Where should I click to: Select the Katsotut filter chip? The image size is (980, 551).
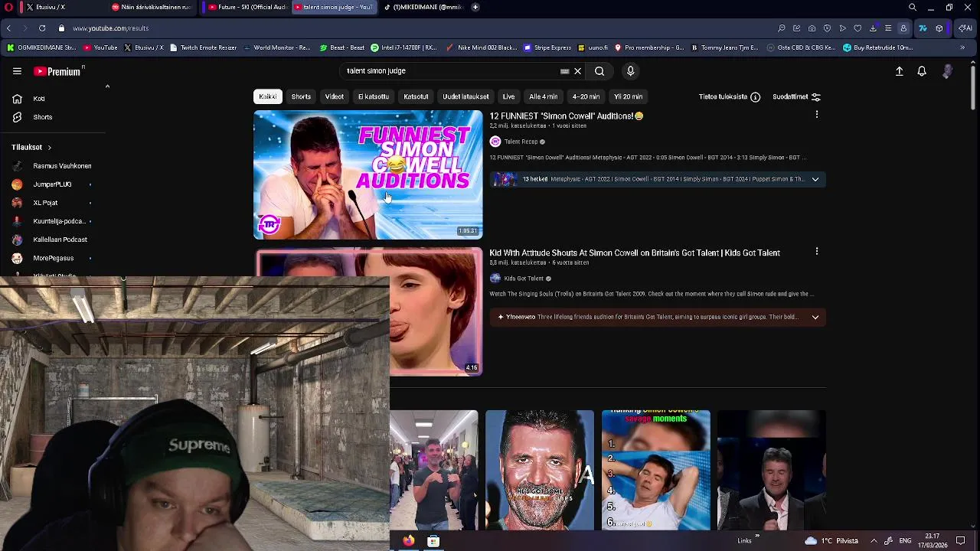[x=416, y=96]
